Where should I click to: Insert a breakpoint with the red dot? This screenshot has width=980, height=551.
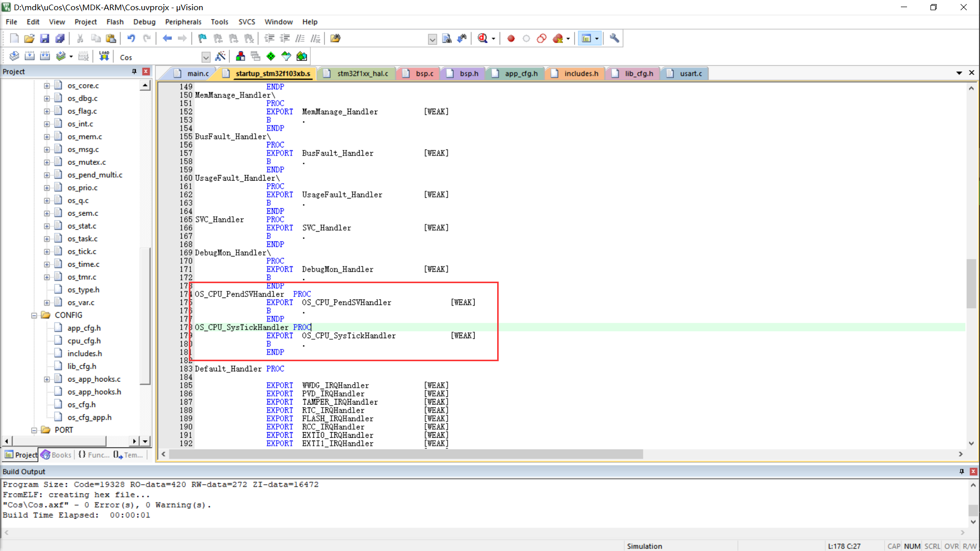coord(511,38)
